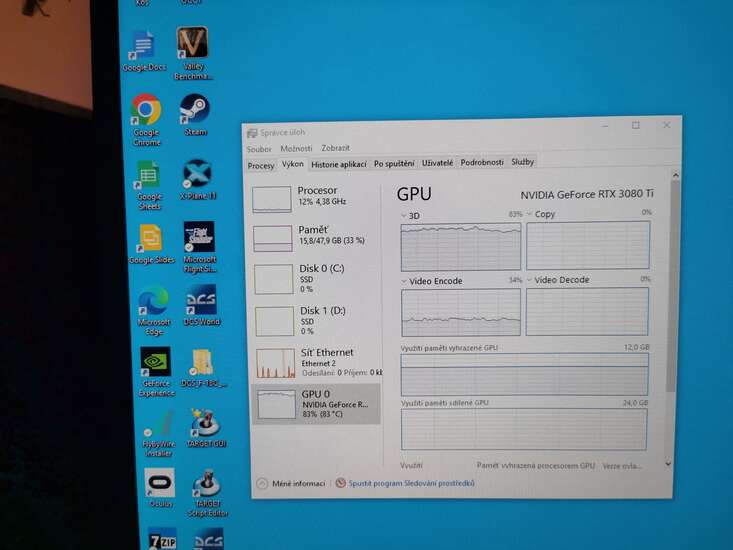Open the Microsoft Edge desktop shortcut
Viewport: 733px width, 550px height.
click(154, 310)
